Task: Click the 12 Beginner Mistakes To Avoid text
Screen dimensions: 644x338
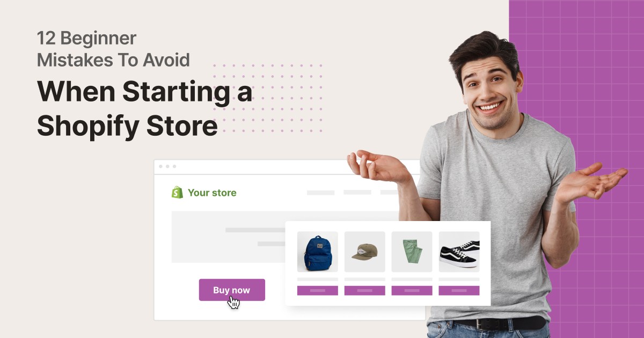Action: click(x=113, y=49)
